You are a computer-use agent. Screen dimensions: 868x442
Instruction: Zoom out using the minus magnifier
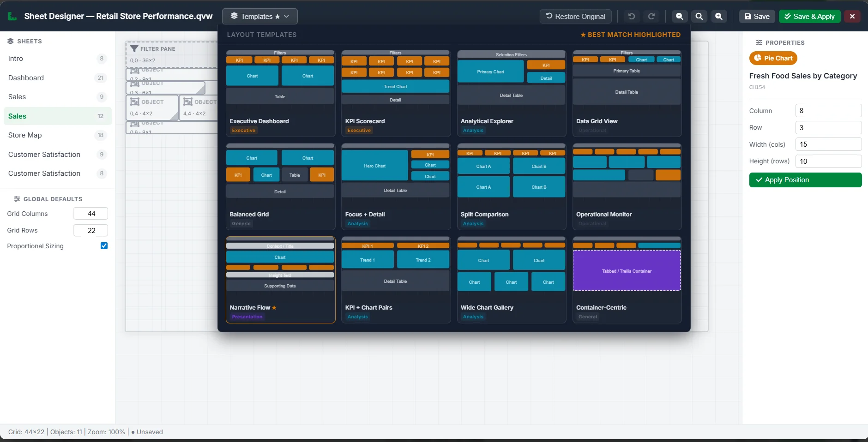(x=679, y=16)
